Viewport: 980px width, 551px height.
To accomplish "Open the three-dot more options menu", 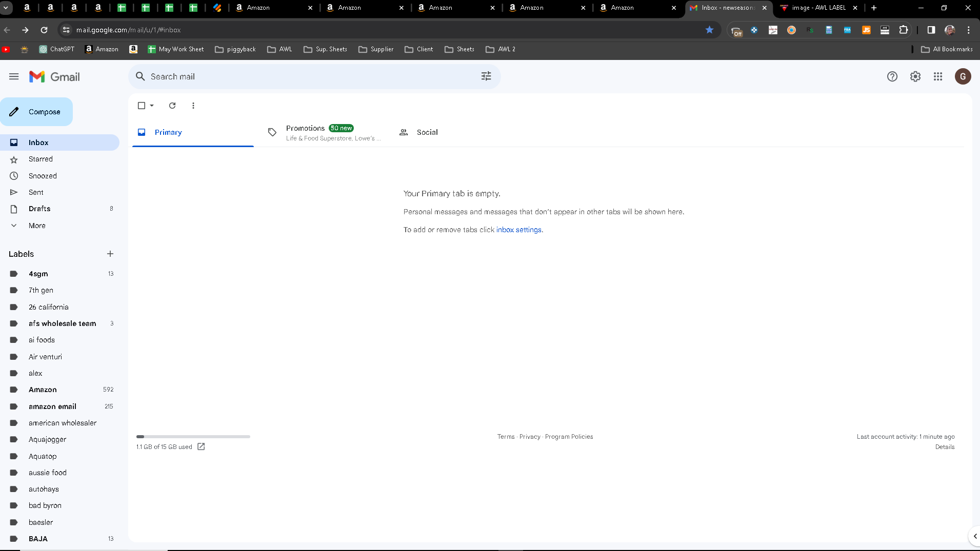I will click(x=193, y=106).
